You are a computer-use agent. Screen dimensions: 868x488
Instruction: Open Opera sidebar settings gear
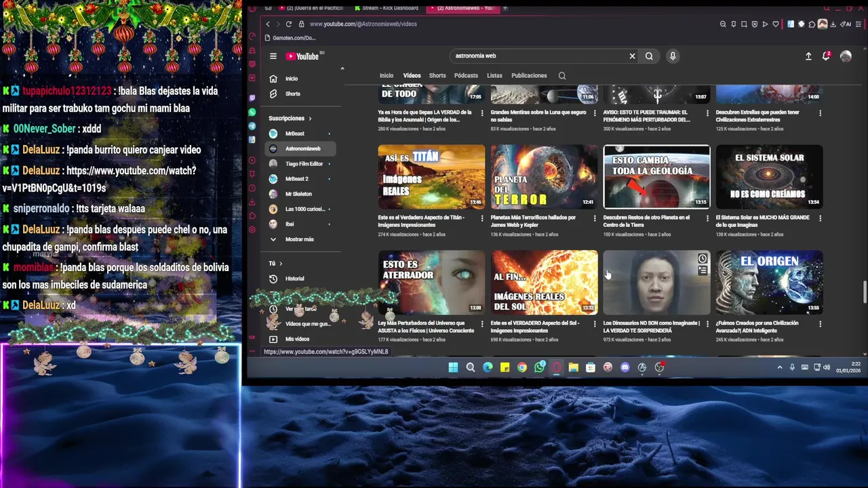point(252,230)
